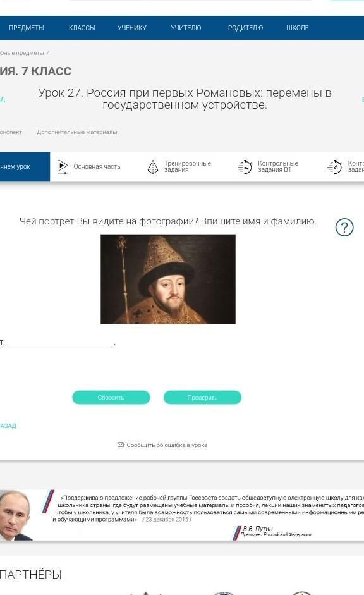Click the Сообщить об ошибке в уроке link
Screen dimensions: 364x595
(167, 445)
